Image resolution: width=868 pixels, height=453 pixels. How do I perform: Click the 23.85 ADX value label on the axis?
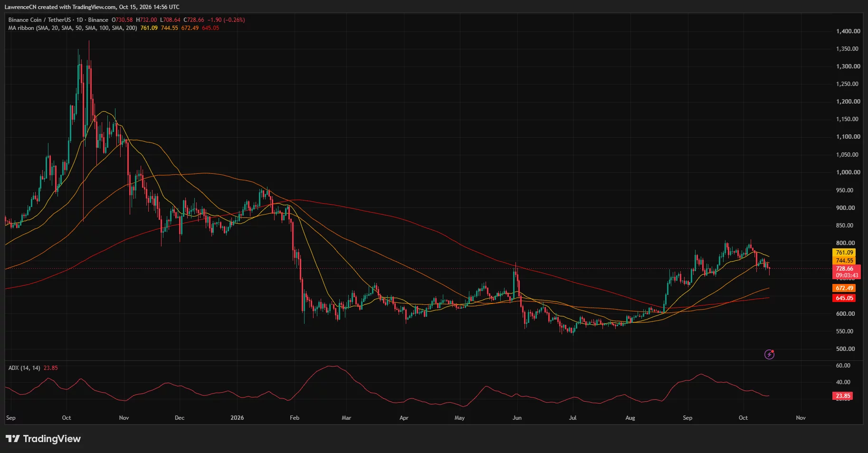click(843, 396)
